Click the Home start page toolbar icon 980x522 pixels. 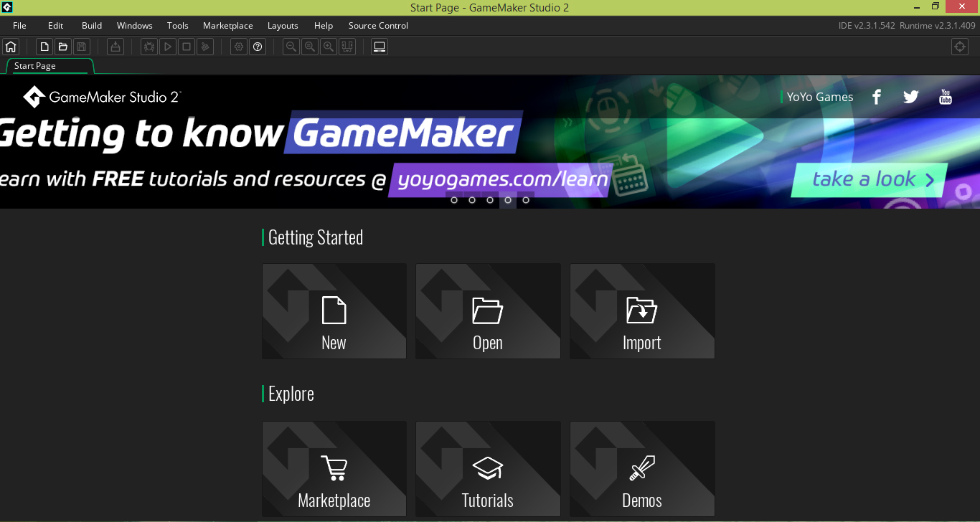(10, 47)
